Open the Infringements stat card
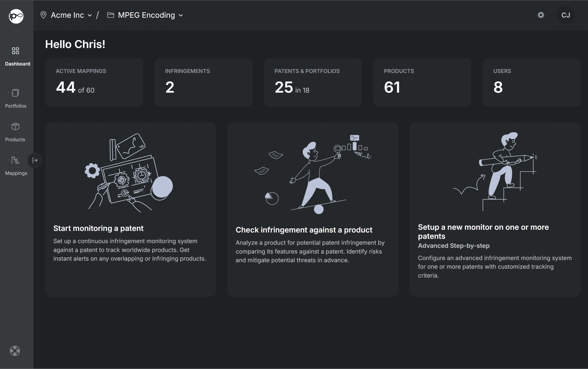Viewport: 588px width, 369px height. (203, 82)
